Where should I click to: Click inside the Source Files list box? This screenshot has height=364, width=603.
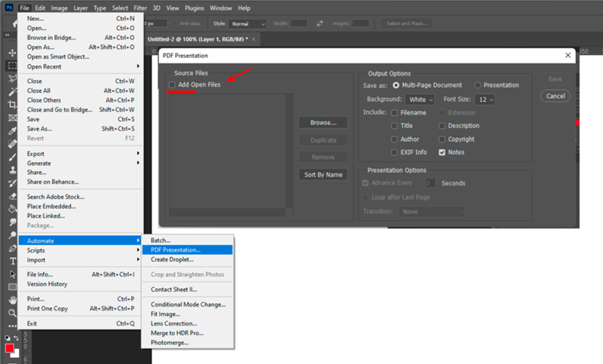[x=228, y=151]
